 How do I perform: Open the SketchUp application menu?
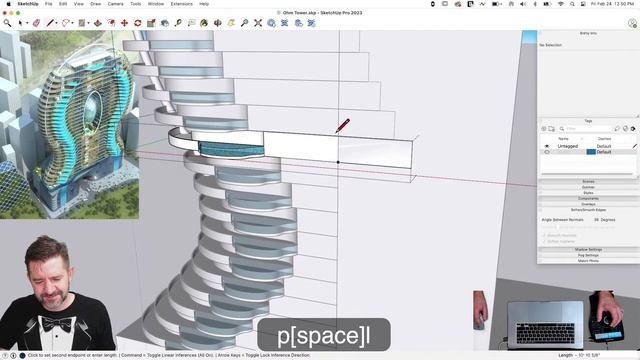[28, 4]
